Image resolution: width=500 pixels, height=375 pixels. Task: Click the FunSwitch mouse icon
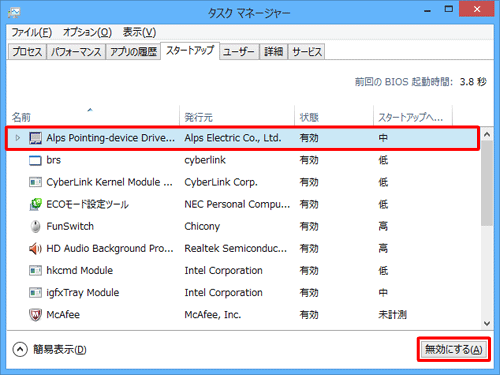35,226
